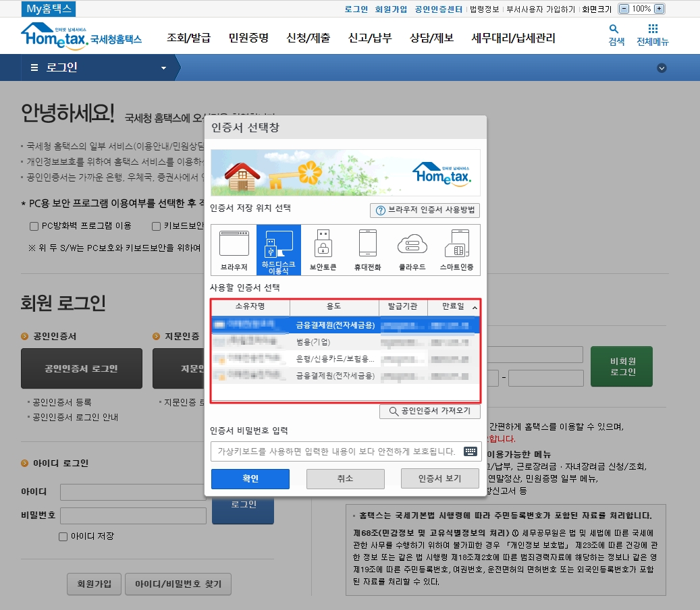The image size is (700, 610).
Task: Open the 상담/제보 menu
Action: click(431, 38)
